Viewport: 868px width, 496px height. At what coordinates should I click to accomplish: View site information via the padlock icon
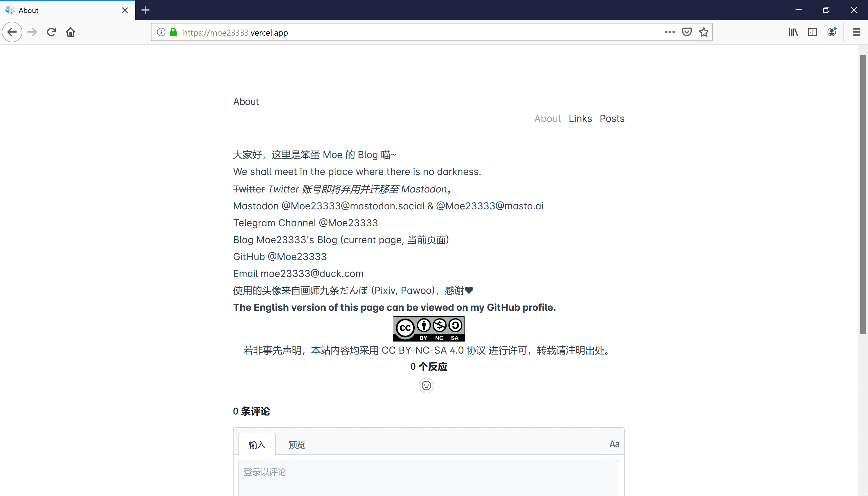173,32
